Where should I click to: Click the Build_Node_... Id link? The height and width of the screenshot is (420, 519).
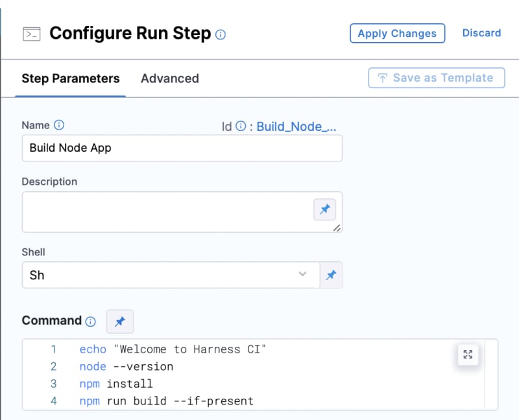[x=296, y=126]
